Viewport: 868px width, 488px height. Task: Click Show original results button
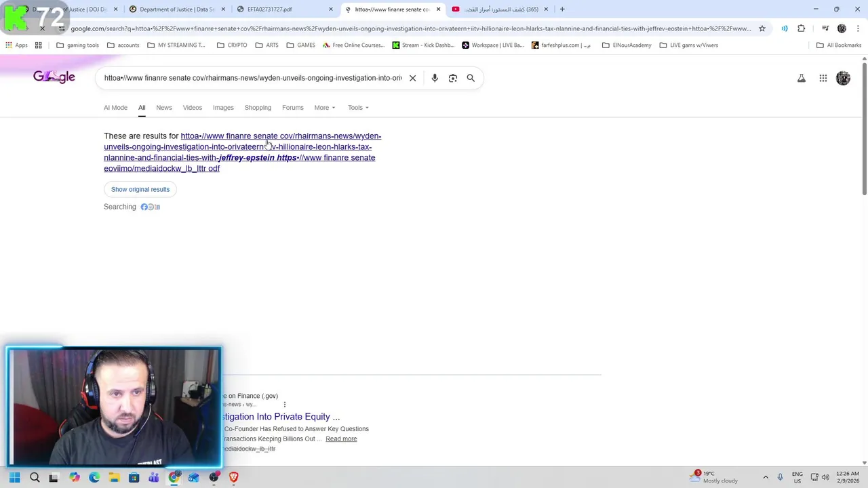coord(140,189)
